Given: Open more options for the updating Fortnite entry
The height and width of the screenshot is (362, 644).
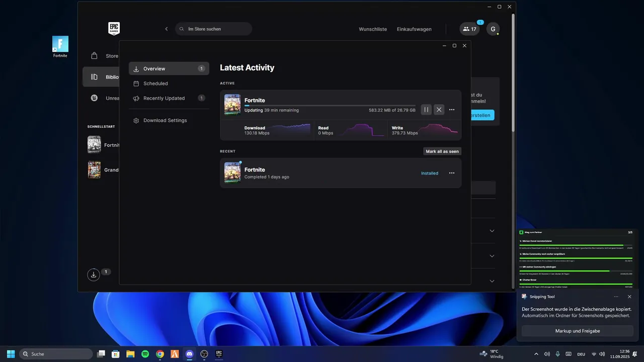Looking at the screenshot, I should pyautogui.click(x=452, y=110).
